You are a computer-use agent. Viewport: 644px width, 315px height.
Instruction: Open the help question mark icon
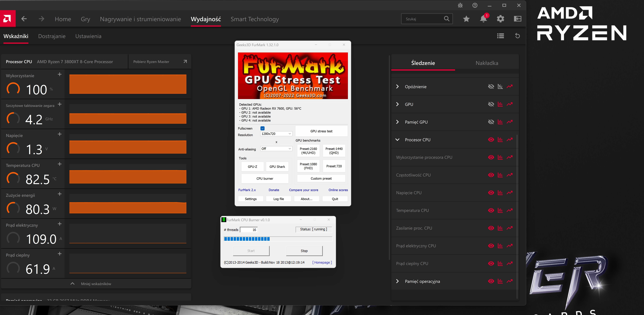tap(475, 5)
